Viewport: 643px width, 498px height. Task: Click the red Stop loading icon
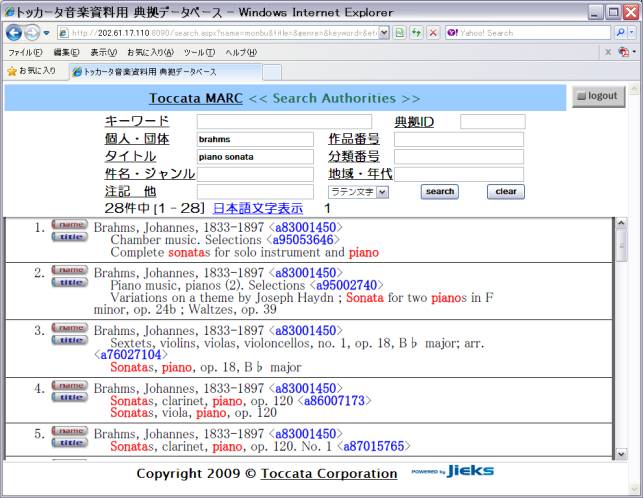[433, 33]
